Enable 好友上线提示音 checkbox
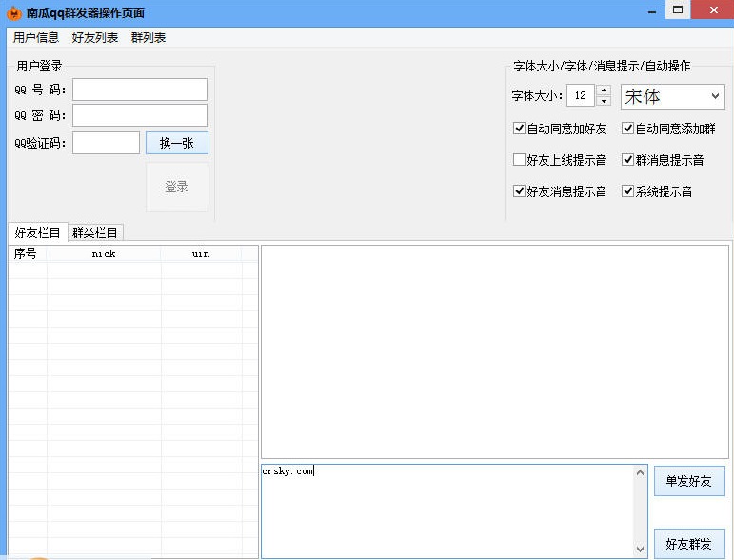Screen dimensions: 734x560 click(519, 160)
